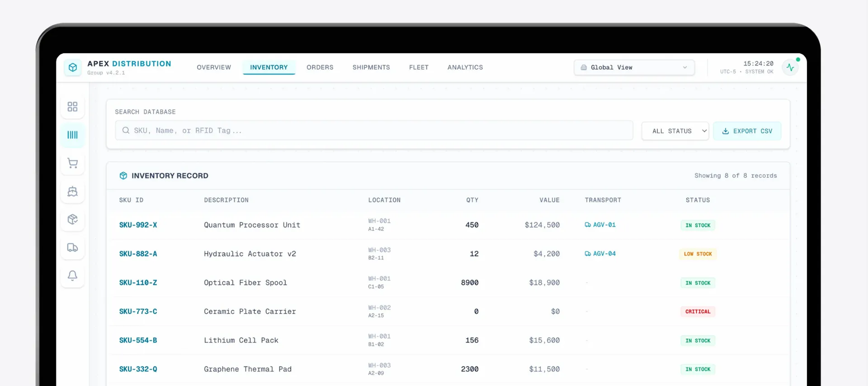Select the barcode inventory sidebar icon
Image resolution: width=868 pixels, height=386 pixels.
72,135
